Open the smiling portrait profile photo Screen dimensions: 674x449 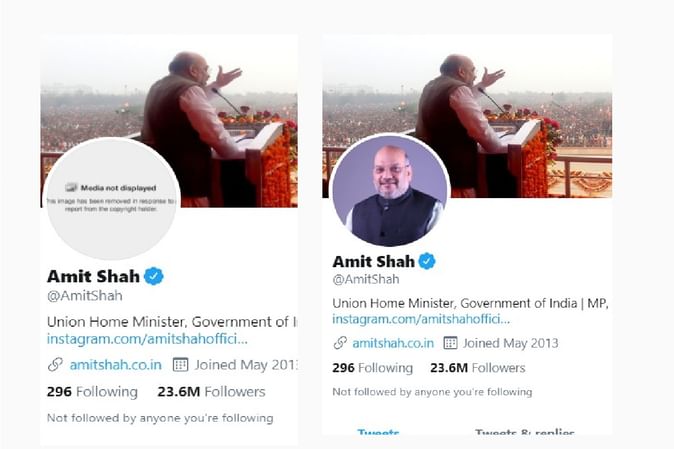pyautogui.click(x=390, y=190)
